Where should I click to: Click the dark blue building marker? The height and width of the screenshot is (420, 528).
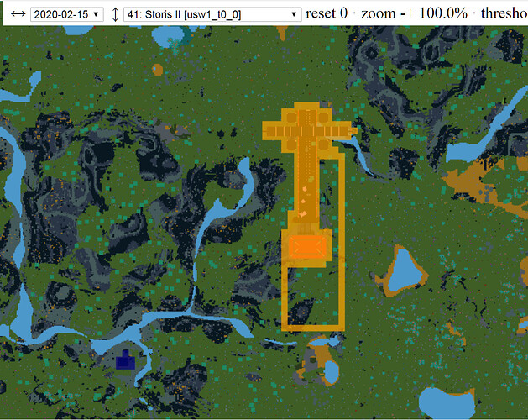(125, 360)
